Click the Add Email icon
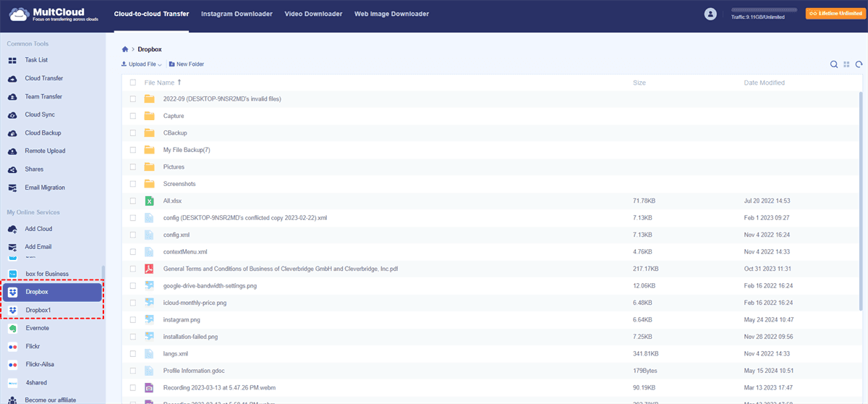 tap(12, 247)
